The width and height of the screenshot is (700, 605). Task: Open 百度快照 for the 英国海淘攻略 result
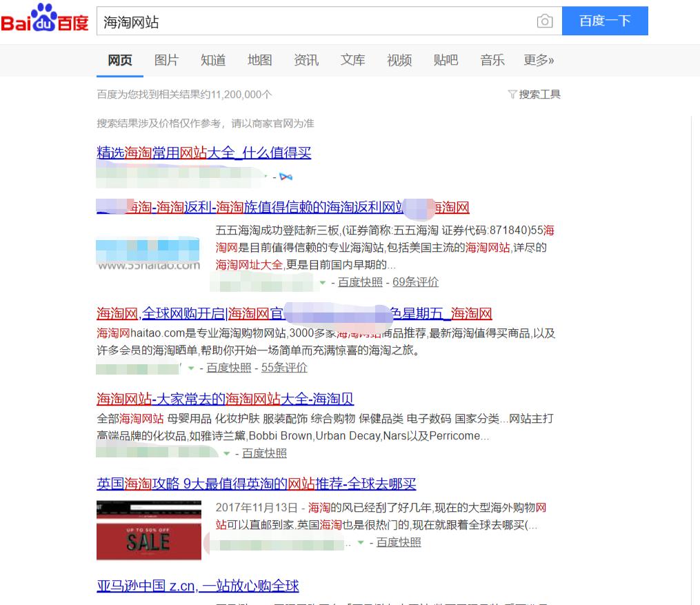point(399,542)
